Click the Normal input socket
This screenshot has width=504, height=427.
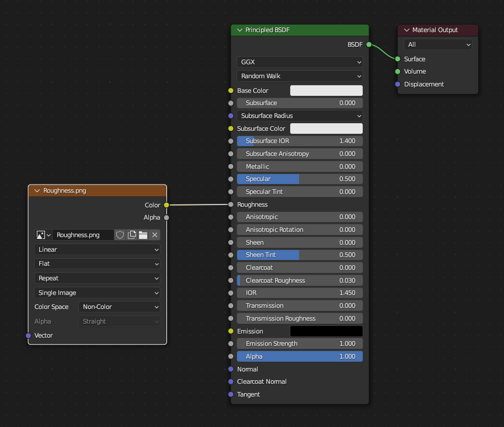(231, 369)
